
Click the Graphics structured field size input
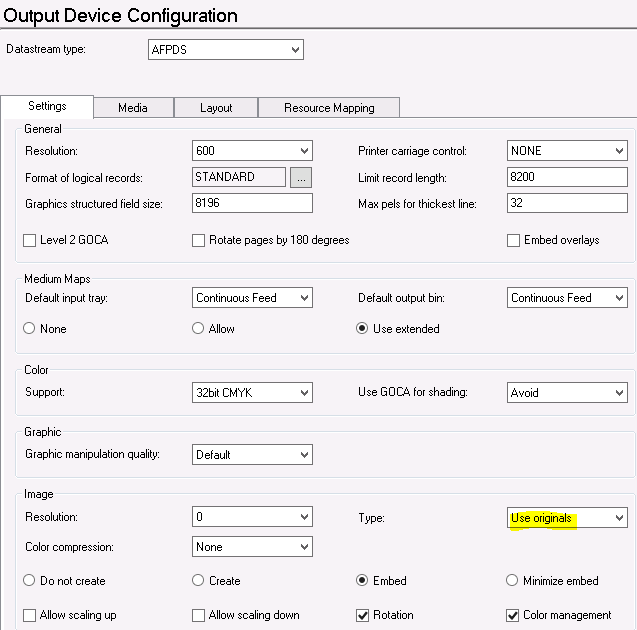click(x=252, y=203)
